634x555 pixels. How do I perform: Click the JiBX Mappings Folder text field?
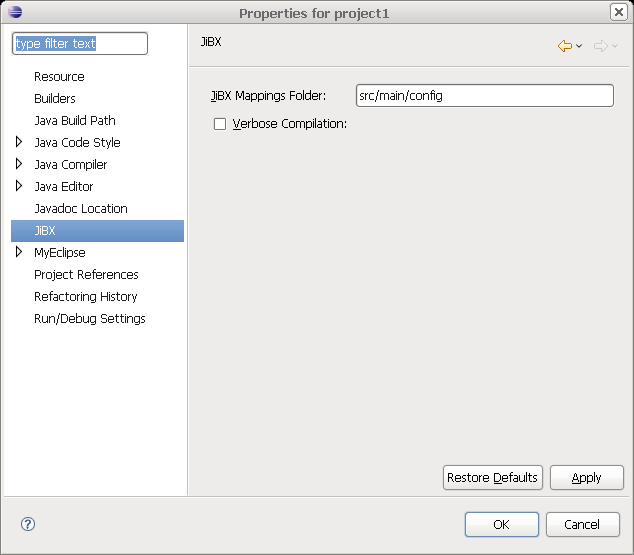click(x=484, y=96)
